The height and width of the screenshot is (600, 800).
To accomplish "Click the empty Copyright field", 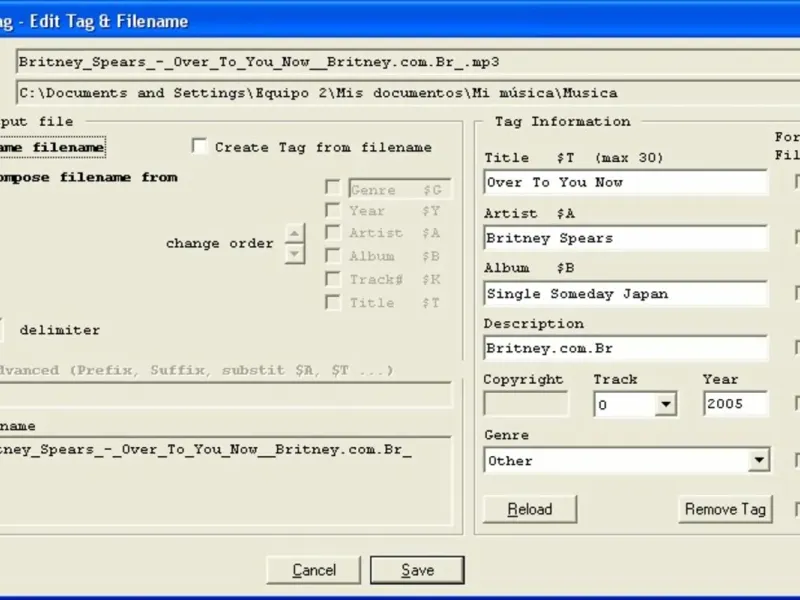I will [x=526, y=404].
